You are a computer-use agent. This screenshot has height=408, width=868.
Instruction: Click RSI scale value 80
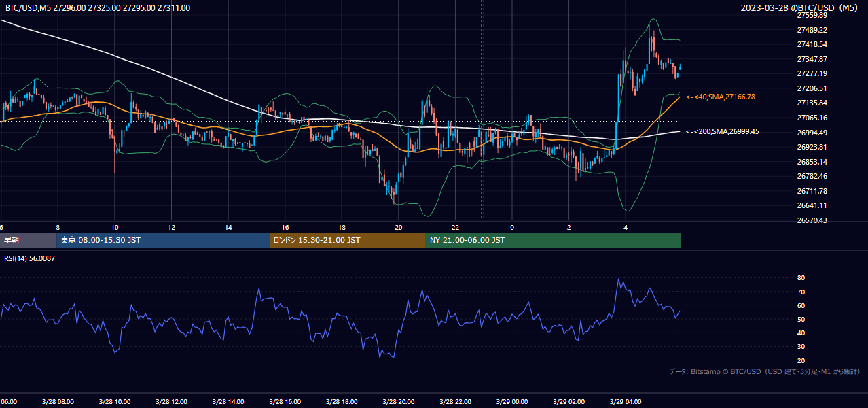pos(801,278)
